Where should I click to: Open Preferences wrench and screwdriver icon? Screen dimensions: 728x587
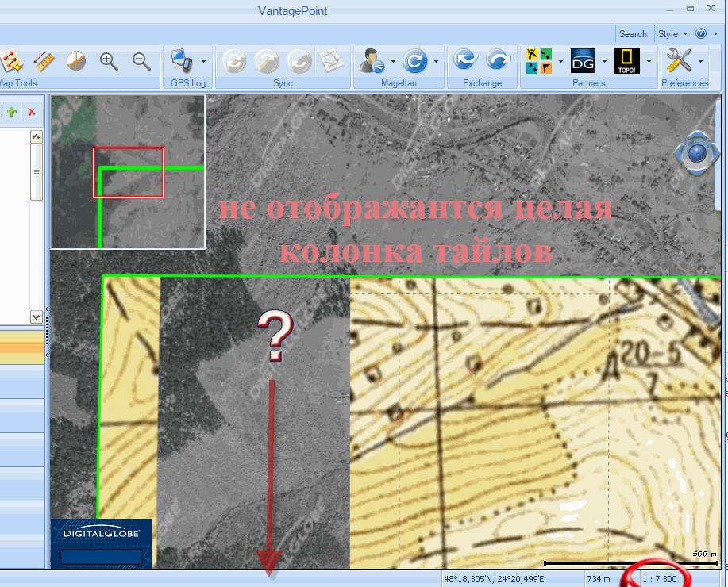click(x=679, y=61)
